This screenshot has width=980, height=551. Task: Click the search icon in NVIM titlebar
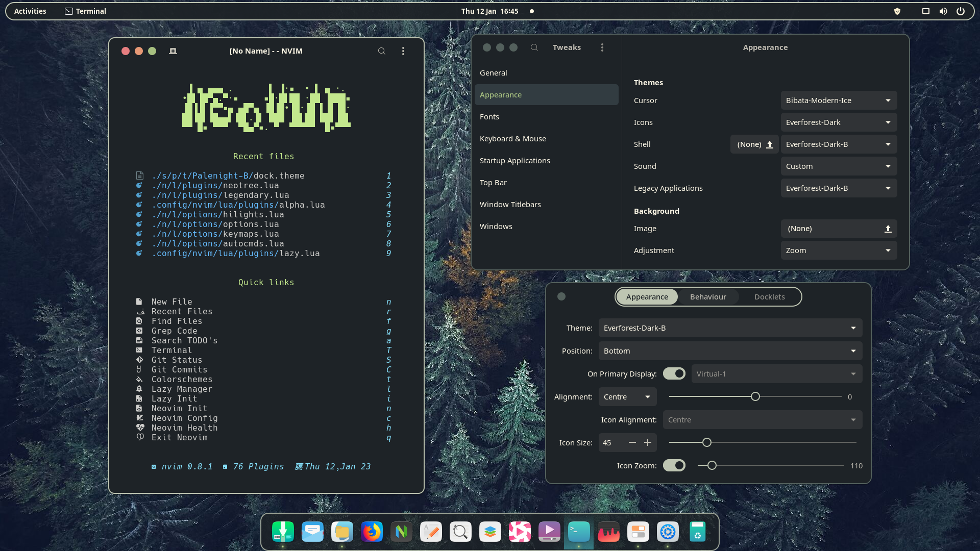[x=381, y=51]
